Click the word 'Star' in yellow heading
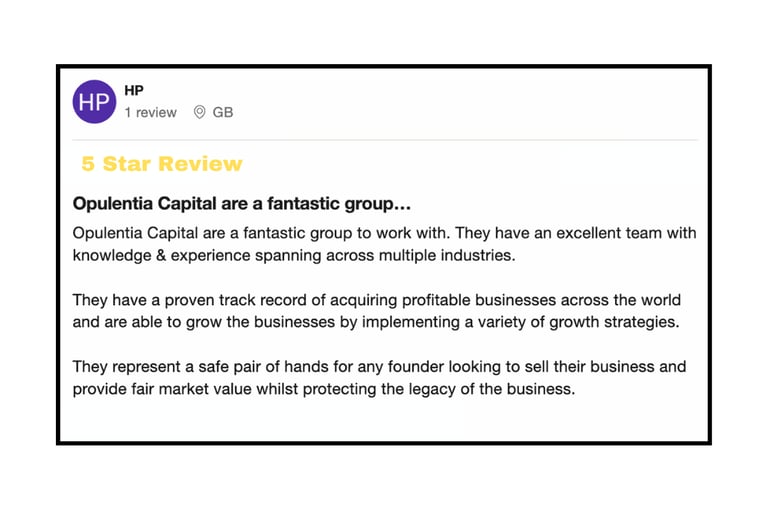The height and width of the screenshot is (512, 768). [126, 164]
